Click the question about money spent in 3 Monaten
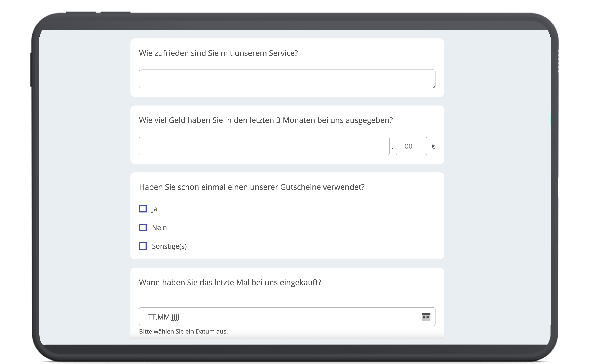 point(266,120)
